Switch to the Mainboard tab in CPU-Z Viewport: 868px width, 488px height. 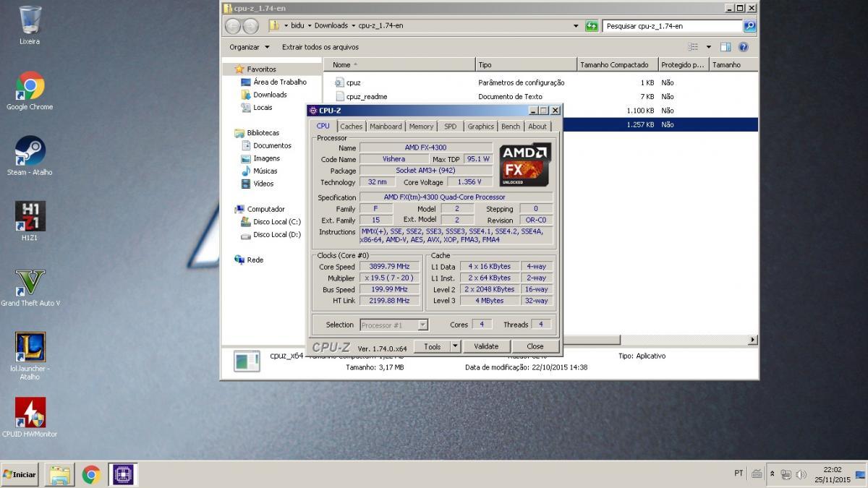click(386, 127)
